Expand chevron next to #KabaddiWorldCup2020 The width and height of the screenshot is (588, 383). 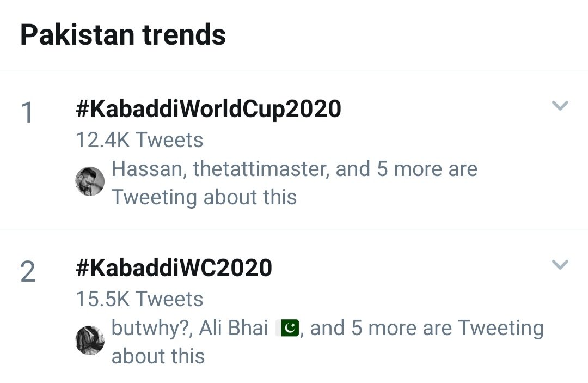(x=560, y=105)
